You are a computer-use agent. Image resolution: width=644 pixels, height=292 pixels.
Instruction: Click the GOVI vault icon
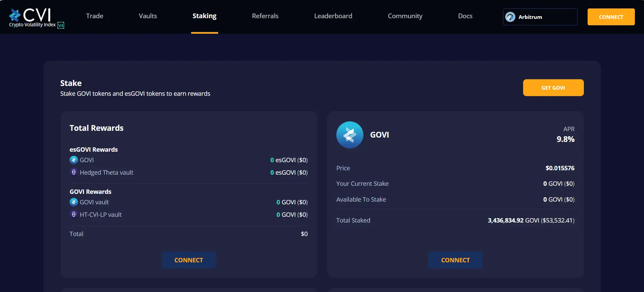[74, 202]
